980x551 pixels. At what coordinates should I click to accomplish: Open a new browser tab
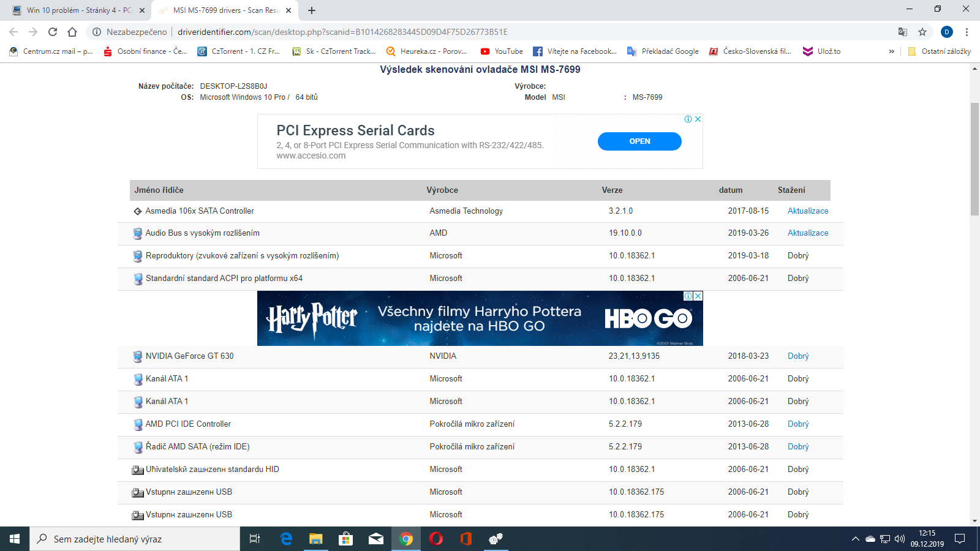tap(312, 10)
